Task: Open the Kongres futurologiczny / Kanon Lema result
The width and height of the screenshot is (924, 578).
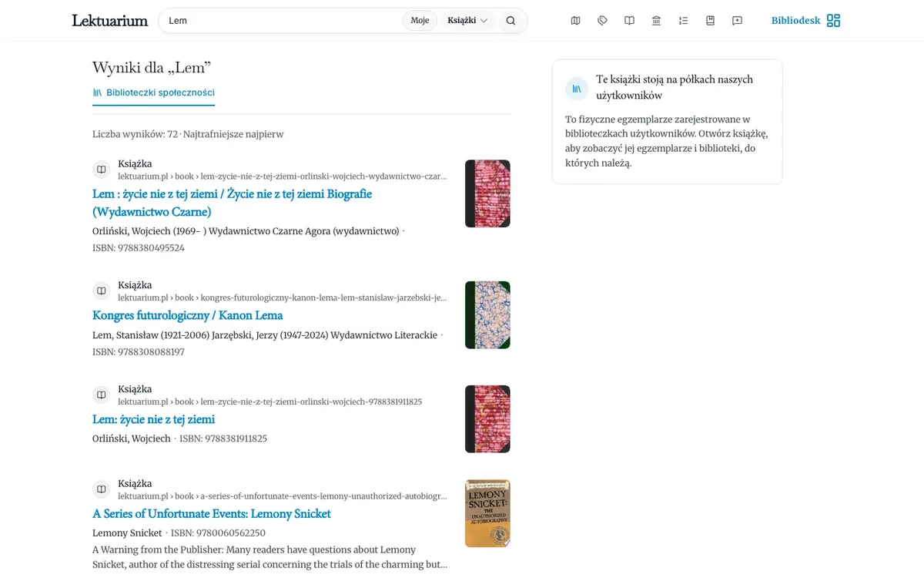Action: [x=188, y=315]
